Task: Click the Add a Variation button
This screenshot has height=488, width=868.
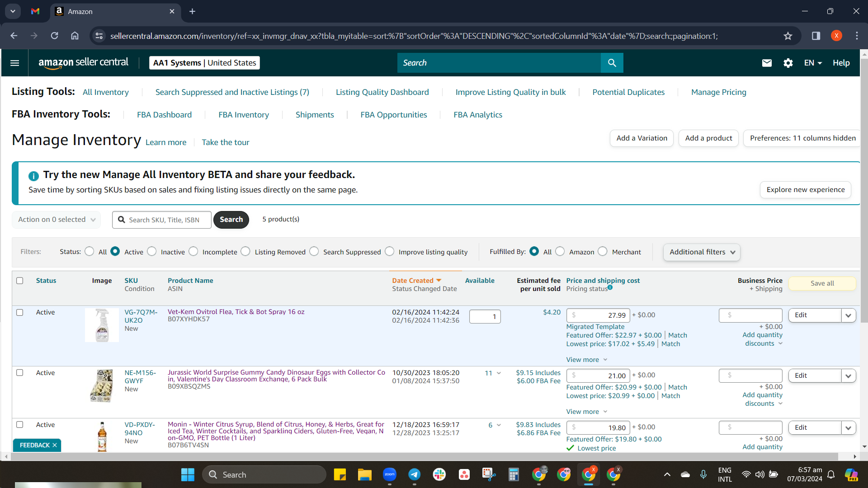Action: click(642, 138)
